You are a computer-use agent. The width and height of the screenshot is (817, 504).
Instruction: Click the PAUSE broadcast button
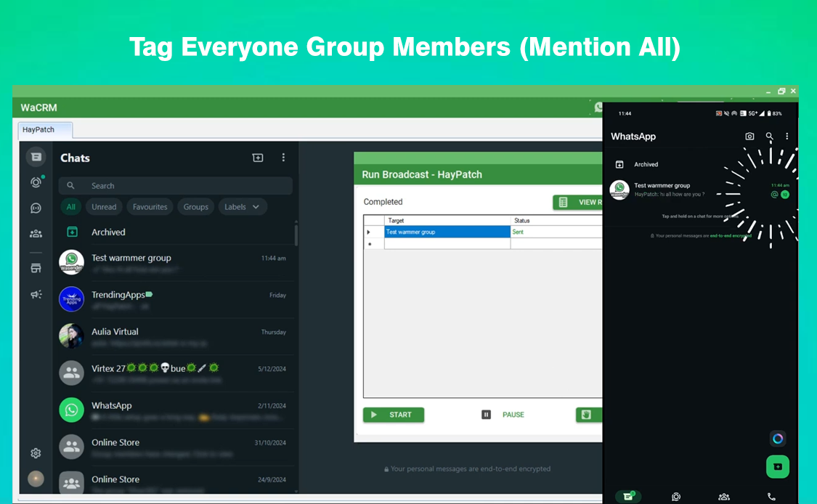point(503,415)
